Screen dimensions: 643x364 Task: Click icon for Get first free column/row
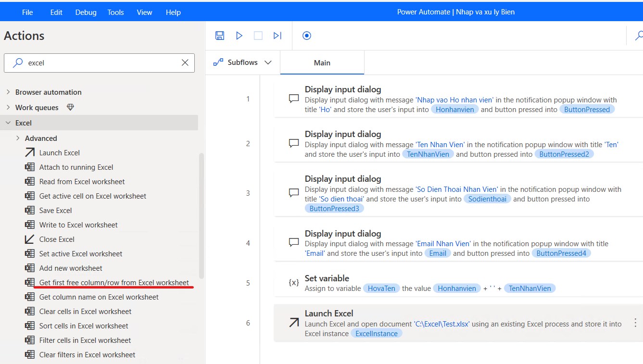tap(30, 282)
